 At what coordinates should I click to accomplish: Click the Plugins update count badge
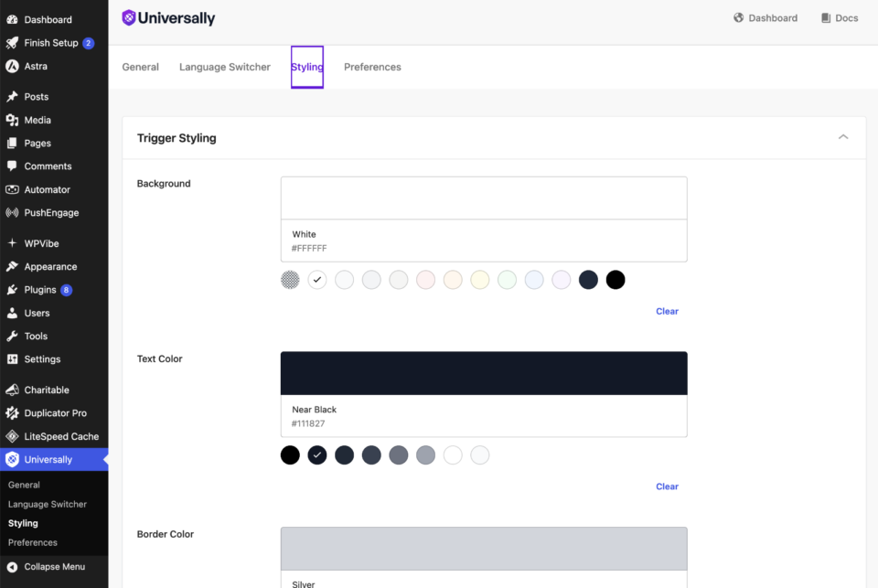[x=66, y=290]
